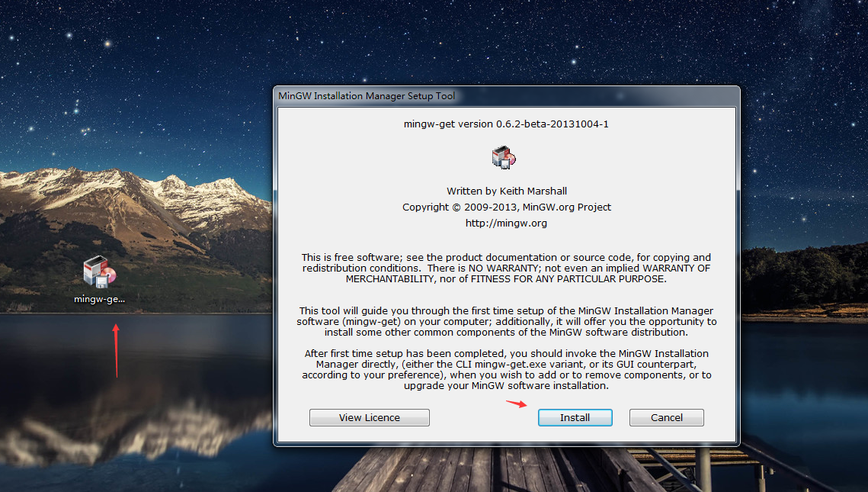Select the mingw-get desktop icon
The image size is (868, 492).
coord(100,272)
